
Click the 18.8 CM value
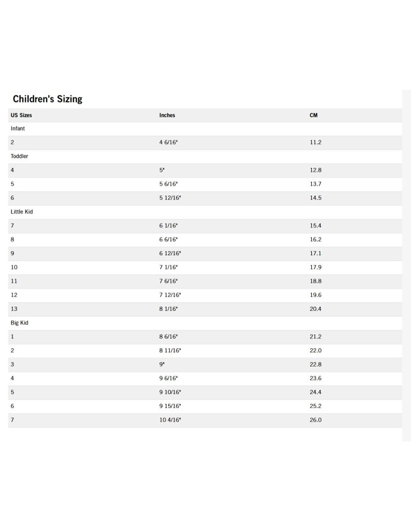pyautogui.click(x=316, y=281)
